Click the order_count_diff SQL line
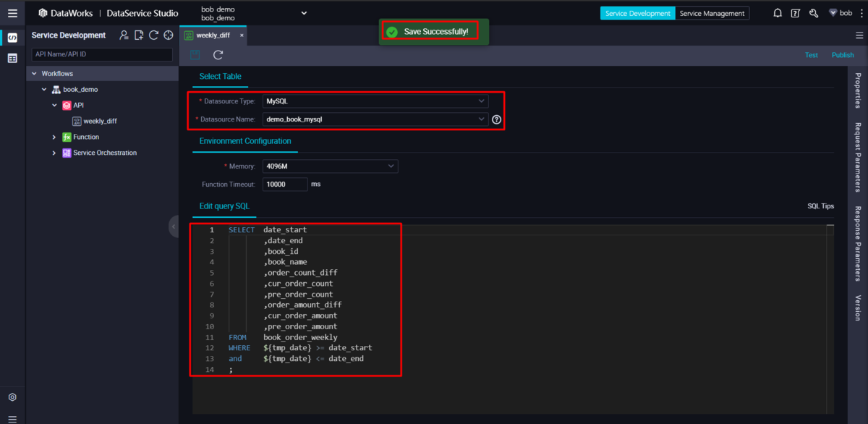The height and width of the screenshot is (424, 868). pyautogui.click(x=300, y=273)
